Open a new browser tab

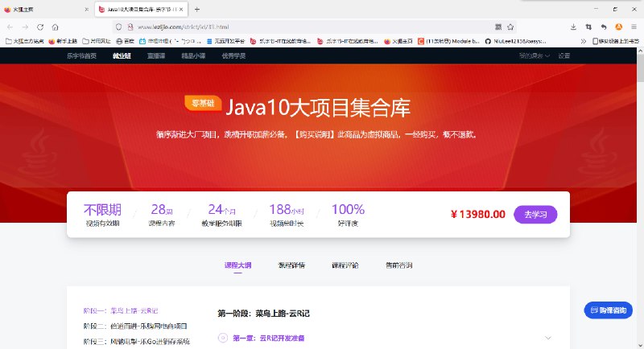(197, 9)
